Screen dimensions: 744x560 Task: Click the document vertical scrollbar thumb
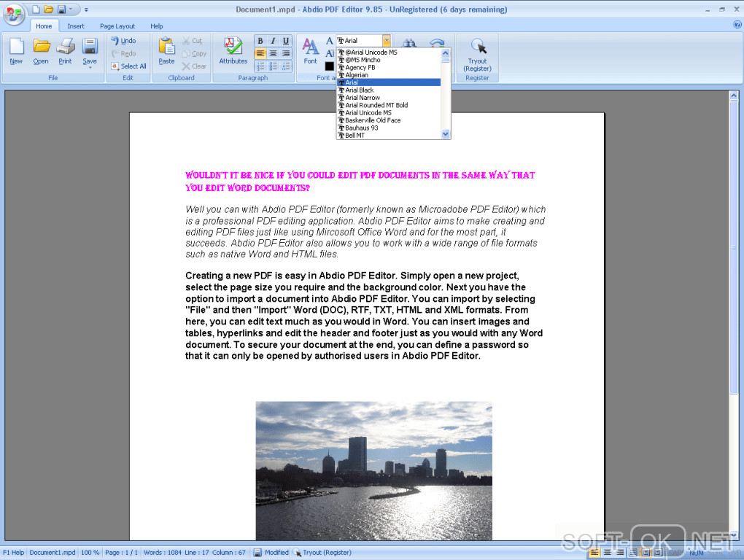734,246
